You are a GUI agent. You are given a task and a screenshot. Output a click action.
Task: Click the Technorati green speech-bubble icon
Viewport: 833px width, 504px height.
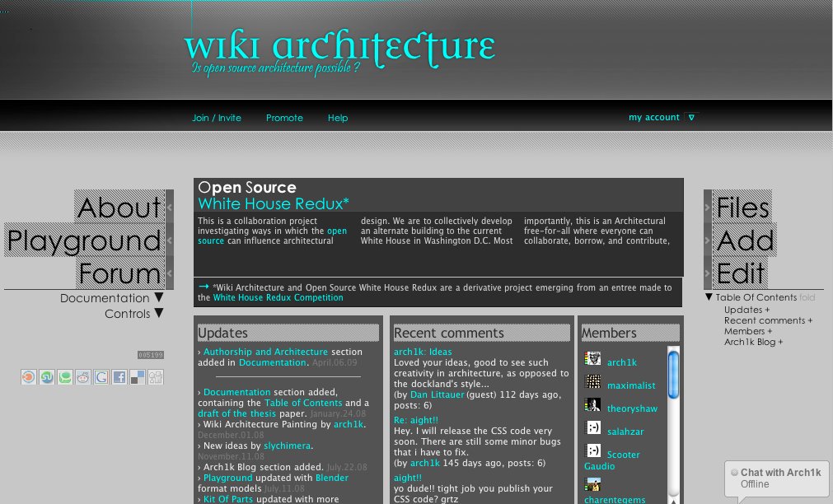click(65, 377)
